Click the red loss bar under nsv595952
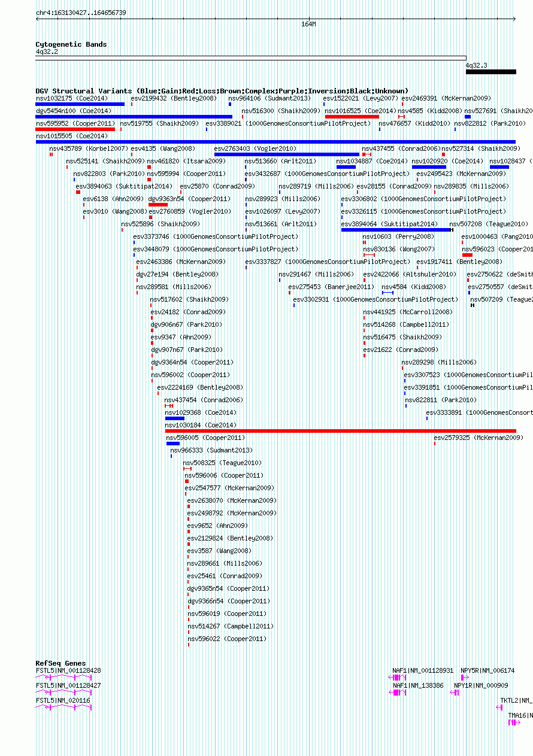533x756 pixels. pos(75,129)
